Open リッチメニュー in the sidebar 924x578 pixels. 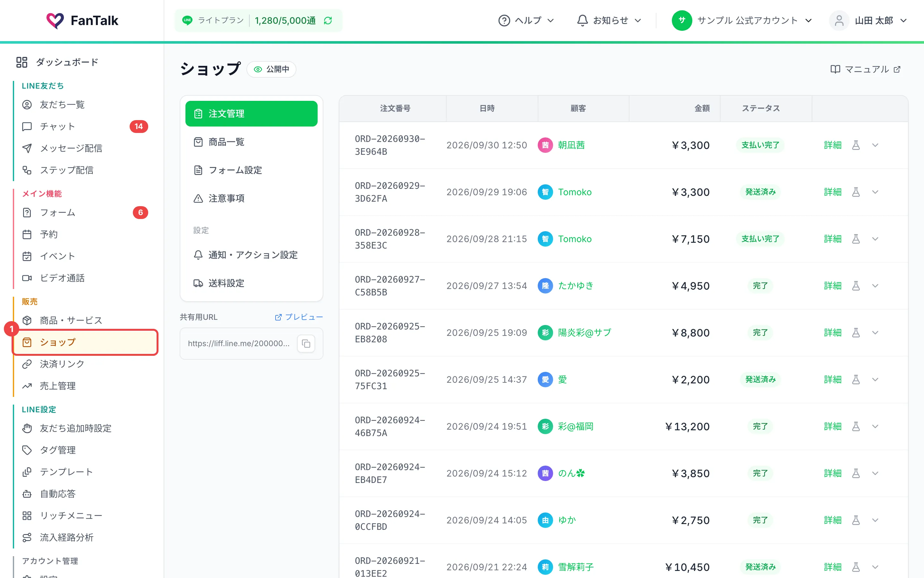tap(85, 516)
